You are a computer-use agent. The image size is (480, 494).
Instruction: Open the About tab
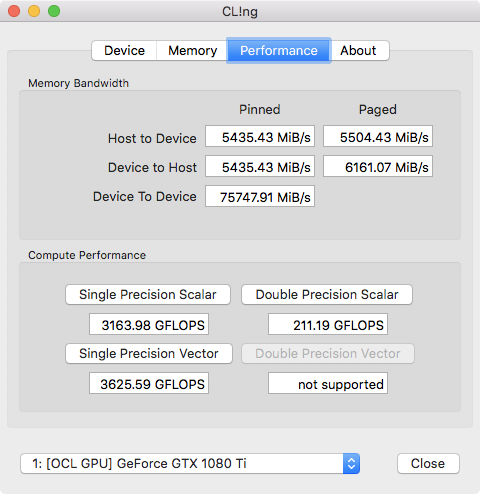pyautogui.click(x=359, y=51)
